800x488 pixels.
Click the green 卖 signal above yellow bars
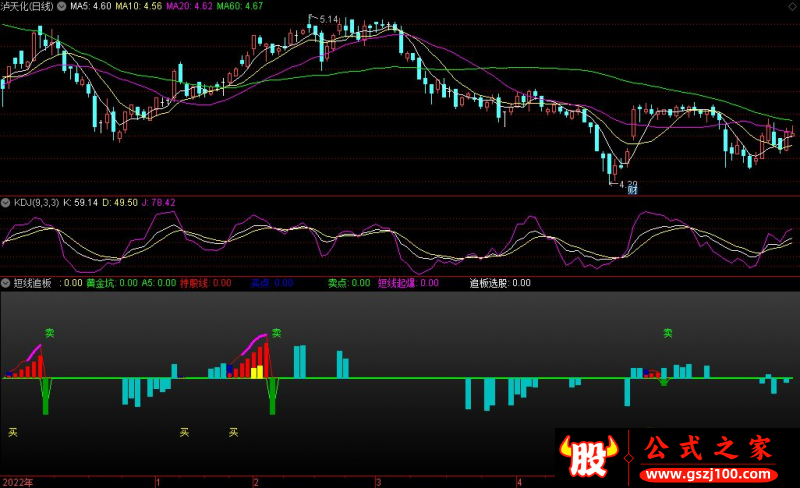[x=276, y=333]
